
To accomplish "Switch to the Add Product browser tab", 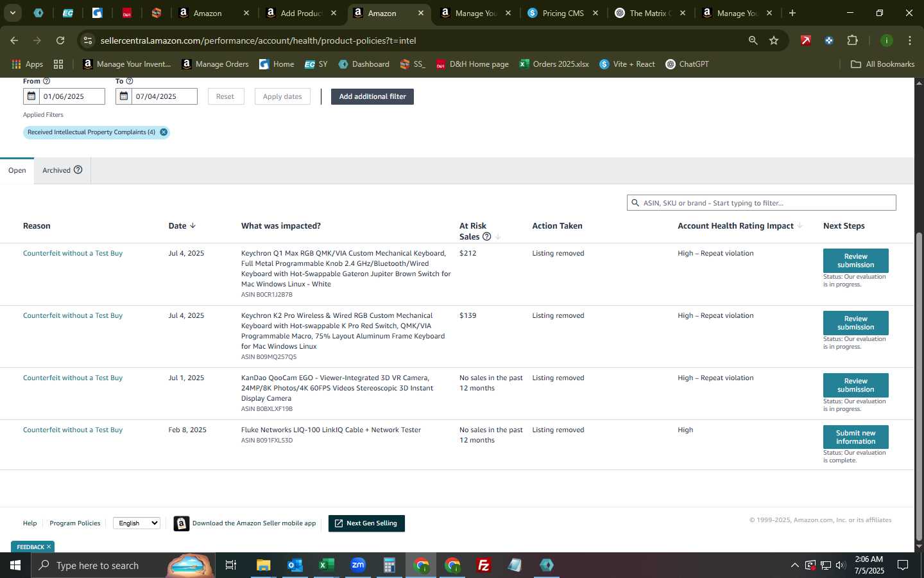I will tap(300, 13).
